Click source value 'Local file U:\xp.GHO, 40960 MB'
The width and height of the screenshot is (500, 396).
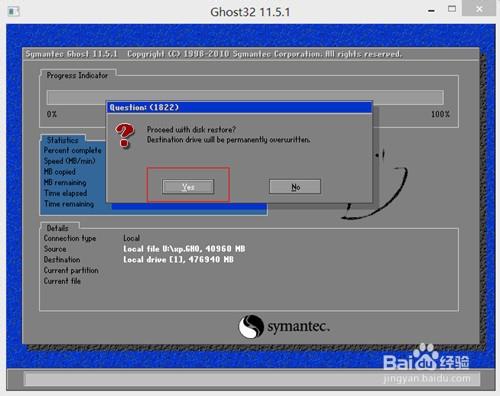[x=184, y=249]
